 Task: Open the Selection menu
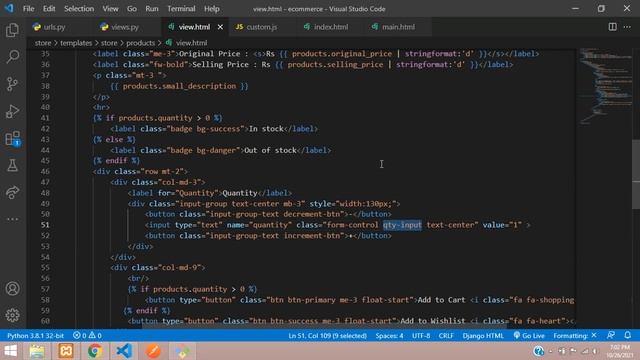pos(79,9)
